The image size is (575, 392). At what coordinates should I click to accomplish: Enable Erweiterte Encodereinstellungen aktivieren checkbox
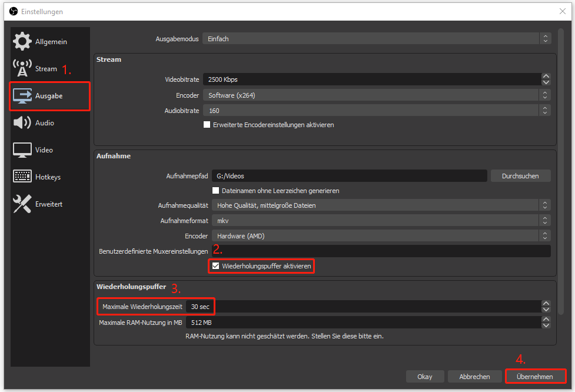(207, 125)
